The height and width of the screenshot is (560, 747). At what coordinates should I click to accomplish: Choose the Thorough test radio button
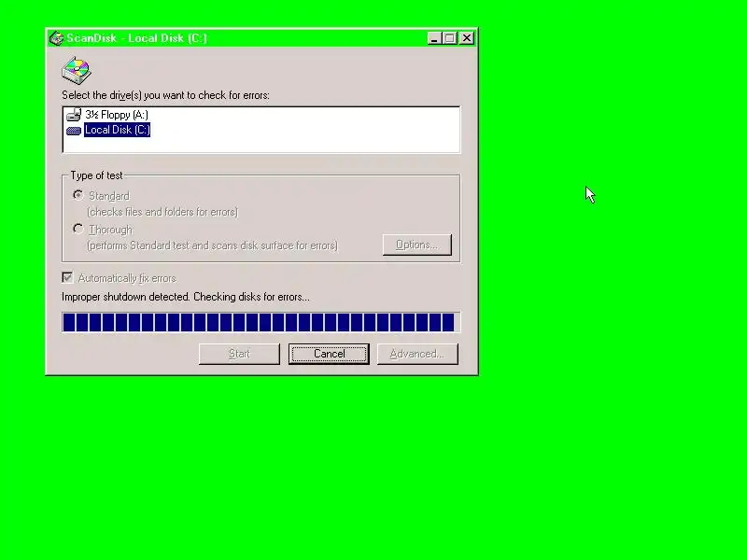(x=78, y=229)
